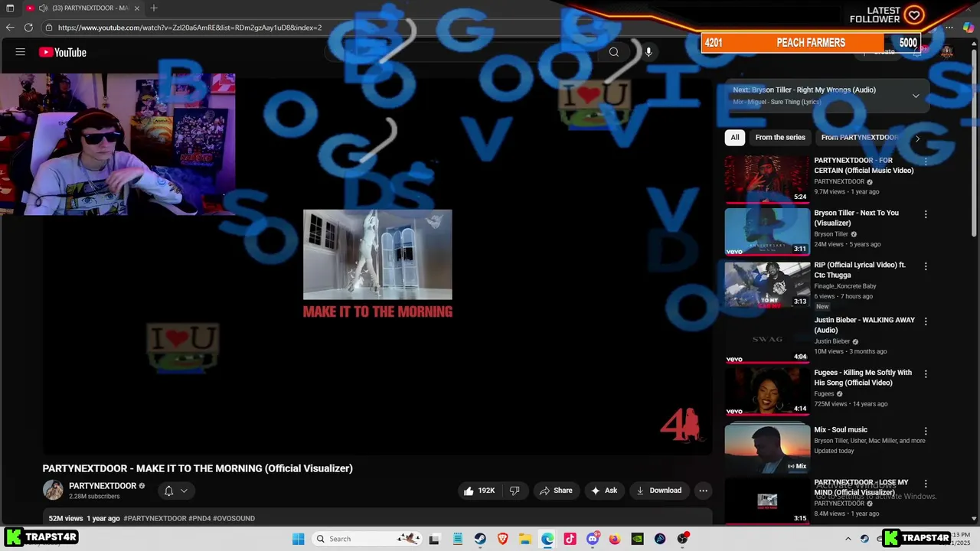Open options for WALKING AWAY video

click(x=926, y=321)
